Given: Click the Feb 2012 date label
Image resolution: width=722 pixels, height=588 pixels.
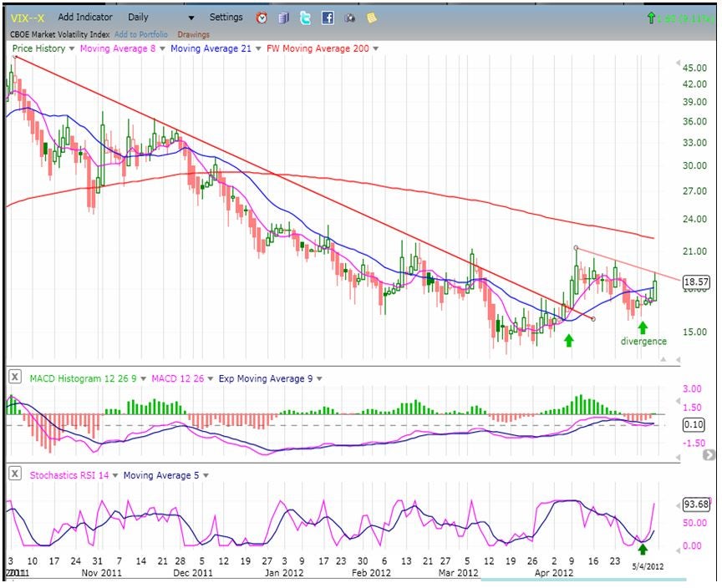Looking at the screenshot, I should pyautogui.click(x=371, y=573).
